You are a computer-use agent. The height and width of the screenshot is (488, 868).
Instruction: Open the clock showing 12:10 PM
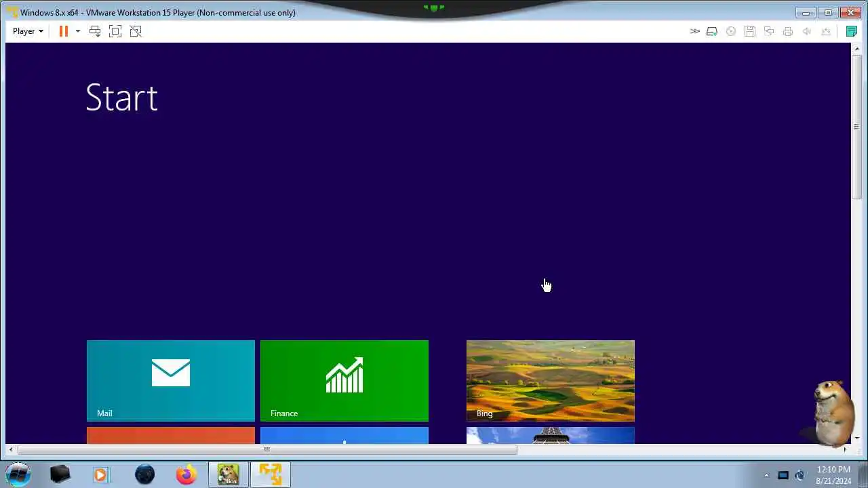coord(833,474)
